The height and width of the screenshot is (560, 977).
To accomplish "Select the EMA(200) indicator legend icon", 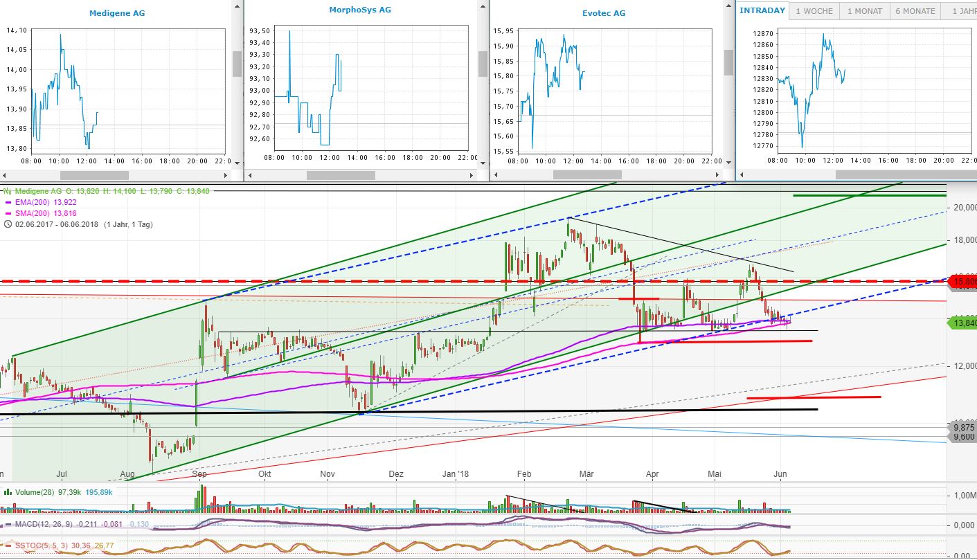I will coord(8,201).
